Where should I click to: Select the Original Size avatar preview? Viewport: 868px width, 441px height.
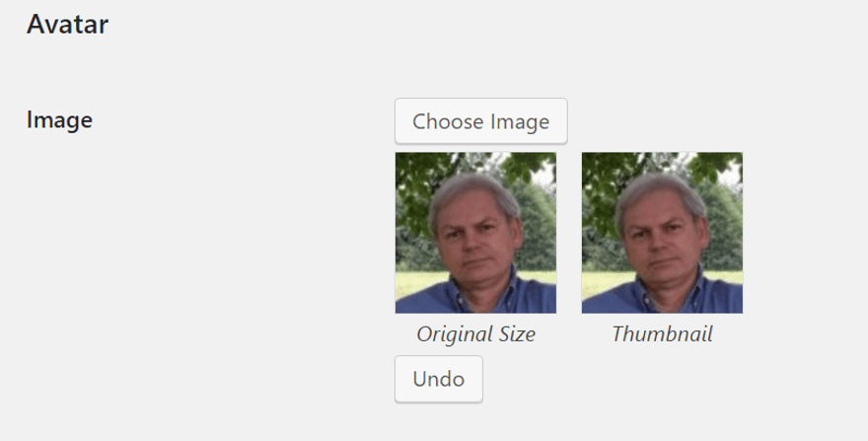pyautogui.click(x=475, y=232)
